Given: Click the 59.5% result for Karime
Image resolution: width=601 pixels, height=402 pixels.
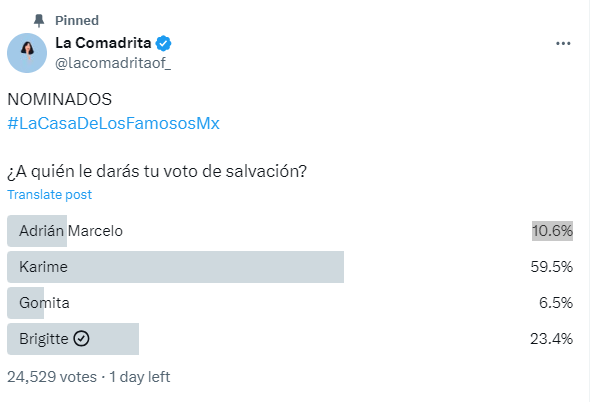Looking at the screenshot, I should pyautogui.click(x=551, y=267).
